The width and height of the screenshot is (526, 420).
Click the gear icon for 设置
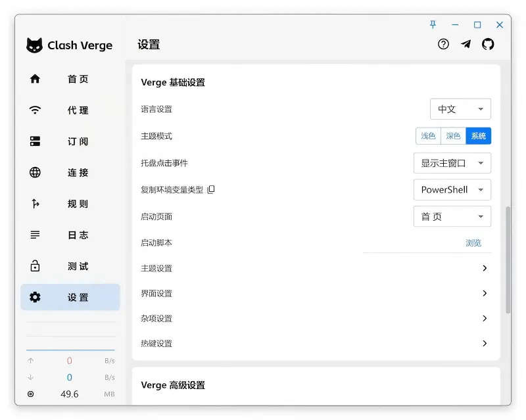[35, 297]
